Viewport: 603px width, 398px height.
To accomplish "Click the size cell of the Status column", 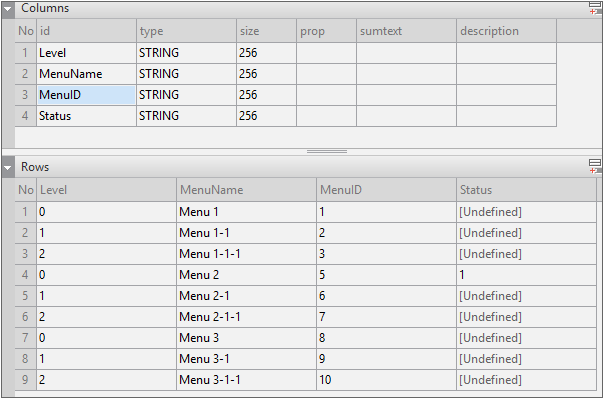I will pyautogui.click(x=267, y=116).
